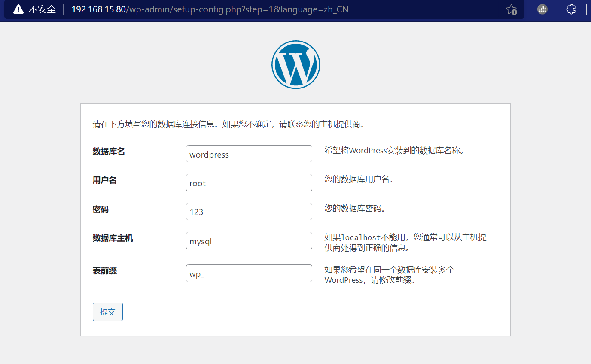Click the localhost hint text
The width and height of the screenshot is (591, 364).
click(405, 243)
